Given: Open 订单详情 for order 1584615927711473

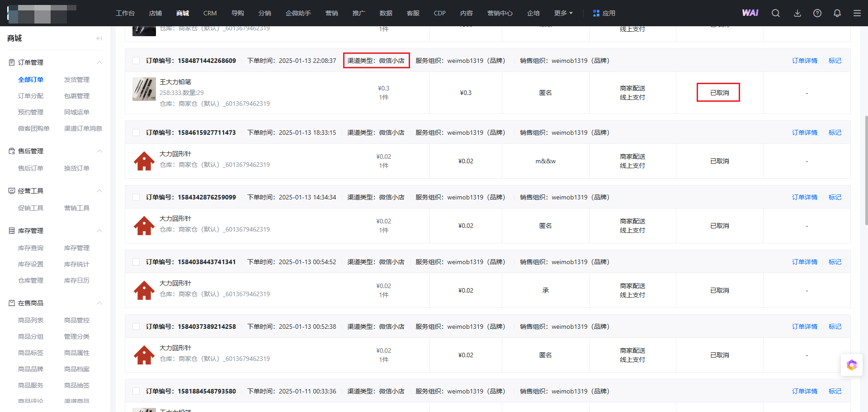Looking at the screenshot, I should (x=805, y=133).
